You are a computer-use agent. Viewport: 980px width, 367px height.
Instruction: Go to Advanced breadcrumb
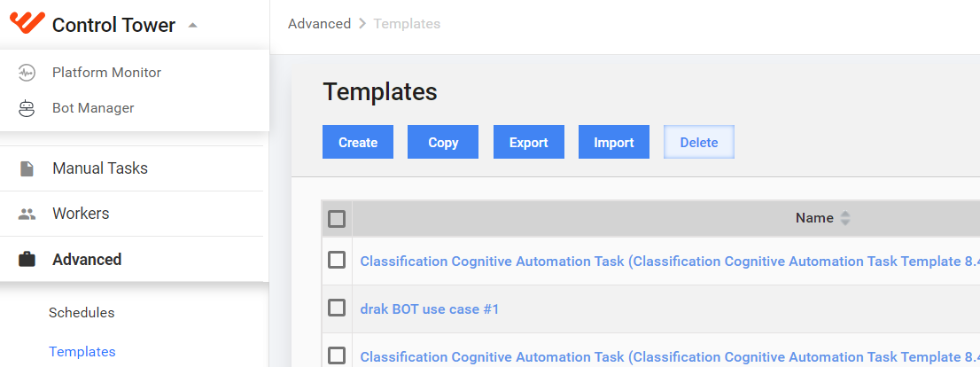[x=319, y=24]
